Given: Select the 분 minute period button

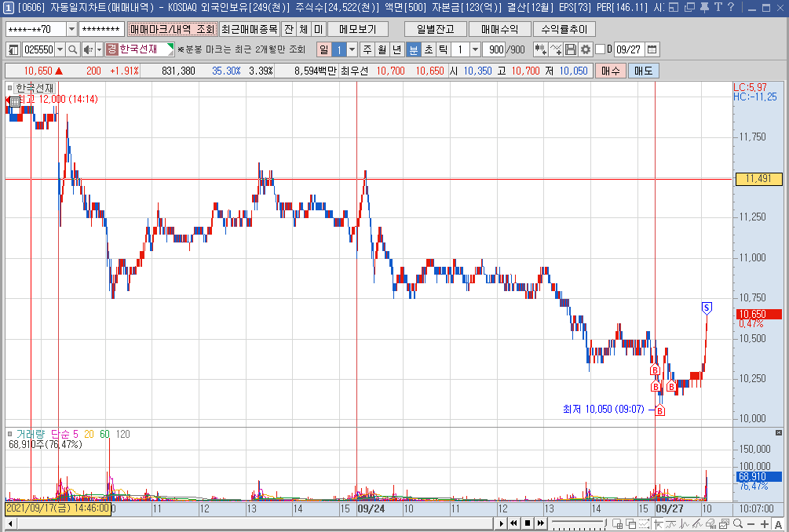Looking at the screenshot, I should (413, 49).
